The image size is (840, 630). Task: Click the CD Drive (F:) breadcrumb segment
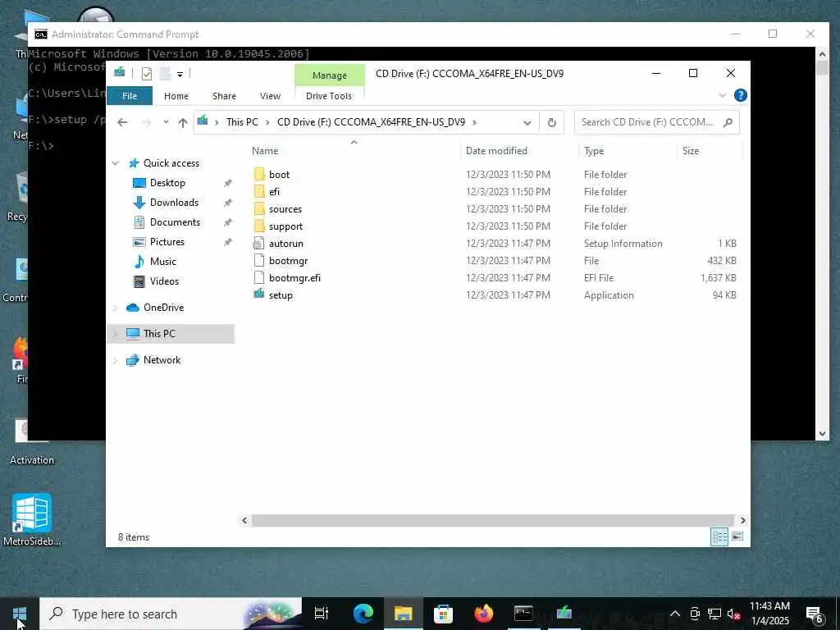coord(372,122)
